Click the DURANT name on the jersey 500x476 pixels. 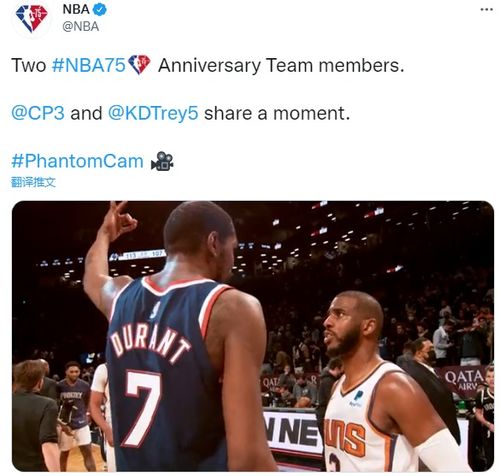coord(149,345)
